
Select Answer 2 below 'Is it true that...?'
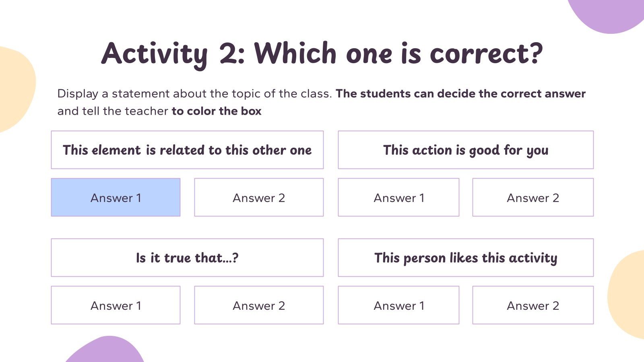[259, 305]
